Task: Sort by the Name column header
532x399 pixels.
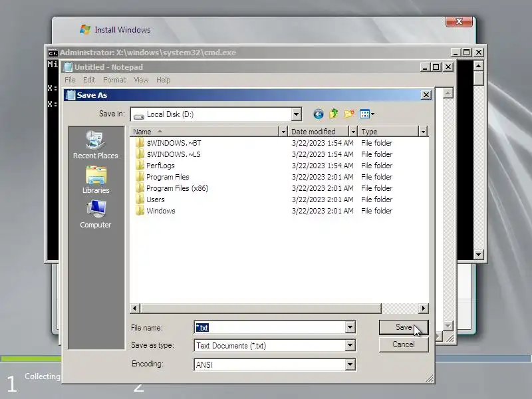Action: [x=204, y=131]
